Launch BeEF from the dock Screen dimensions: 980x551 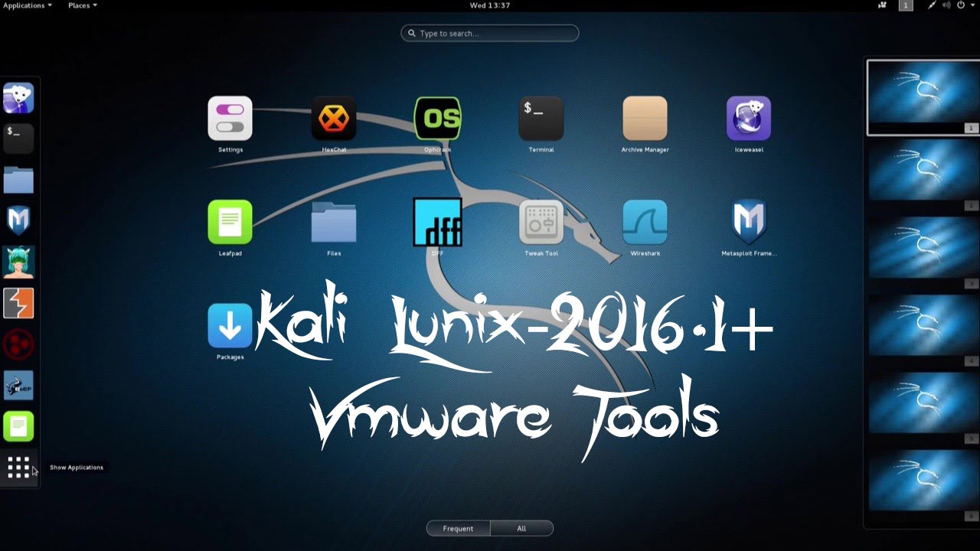coord(18,385)
